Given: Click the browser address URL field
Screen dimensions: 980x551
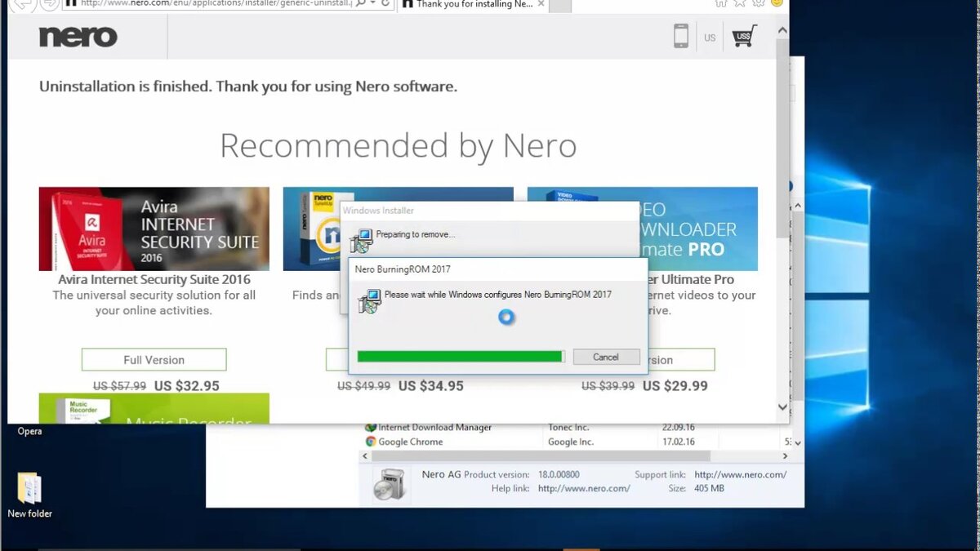Looking at the screenshot, I should (x=215, y=4).
